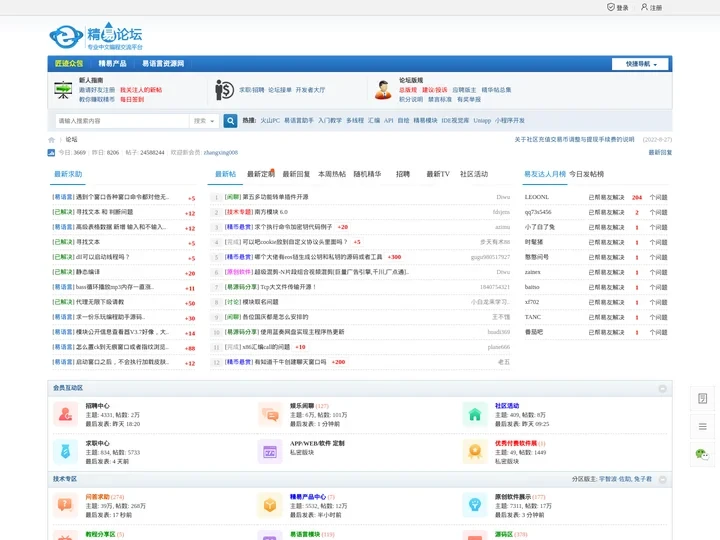This screenshot has height=540, width=720.
Task: Open the community announcement link dated 2022
Action: (x=574, y=140)
